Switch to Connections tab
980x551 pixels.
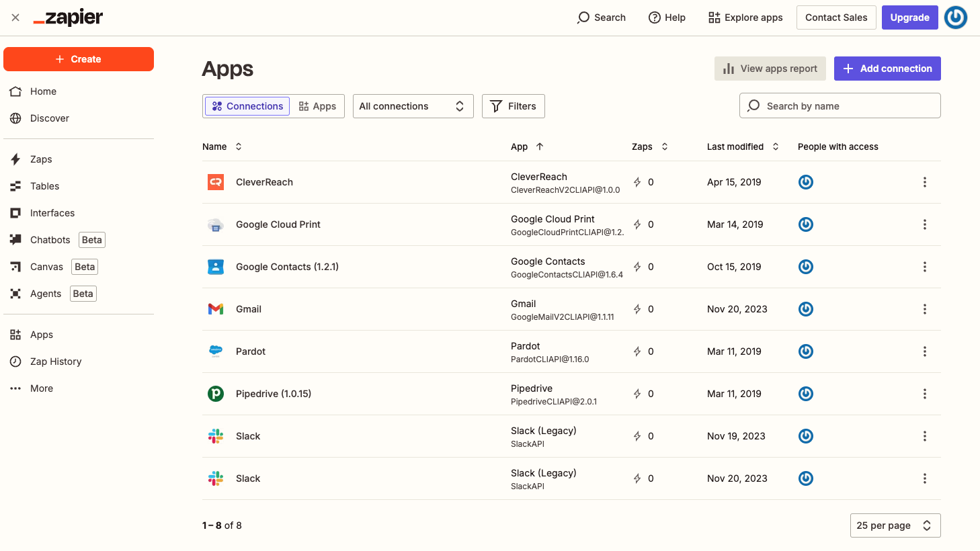(247, 106)
